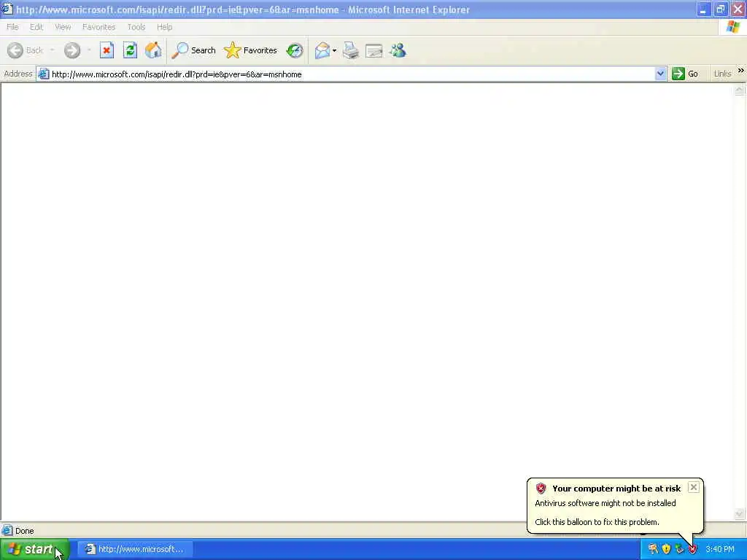Click the IE icon in title bar
Viewport: 747px width, 560px height.
click(x=7, y=9)
